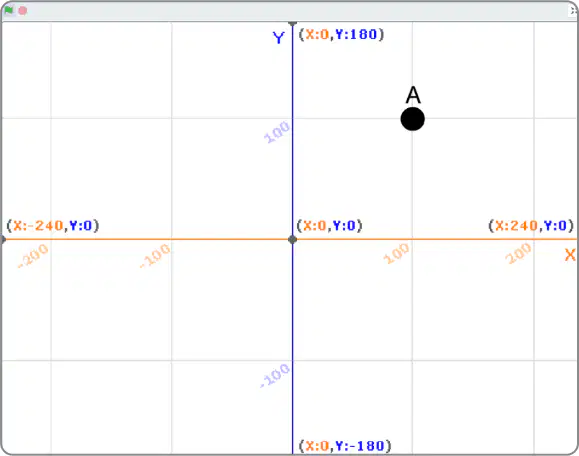Image resolution: width=579 pixels, height=456 pixels.
Task: Click the -200 tick label on X axis
Action: pyautogui.click(x=33, y=256)
